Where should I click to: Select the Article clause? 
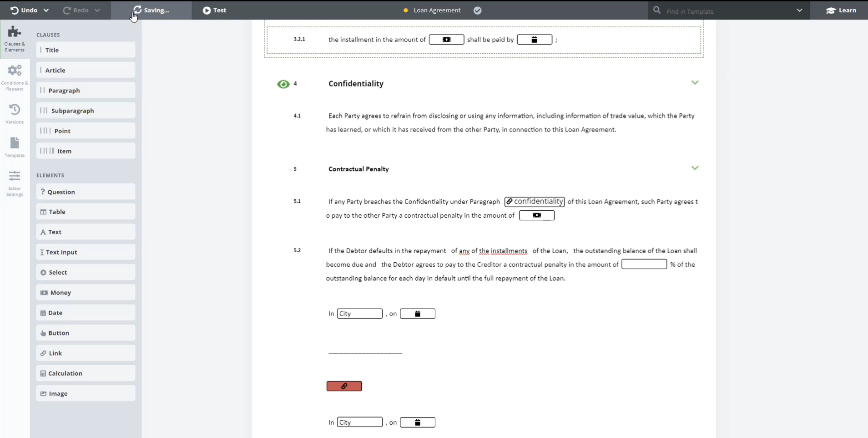86,70
